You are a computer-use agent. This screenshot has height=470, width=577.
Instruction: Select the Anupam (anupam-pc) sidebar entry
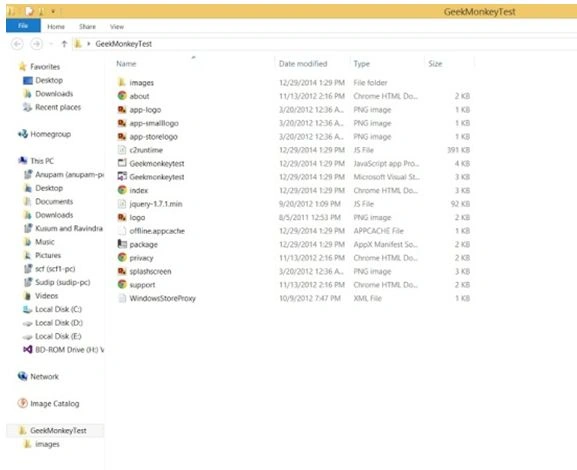pyautogui.click(x=69, y=174)
